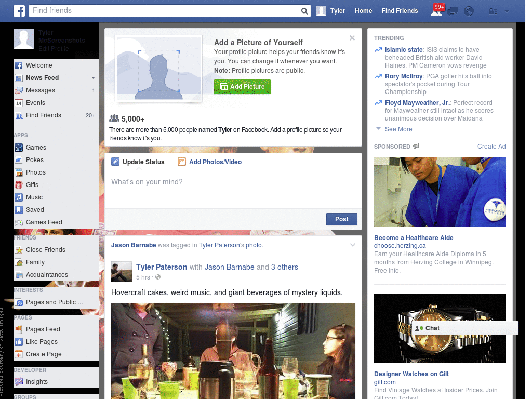Click the Events calendar icon
Screen dimensions: 532x399
click(x=19, y=103)
